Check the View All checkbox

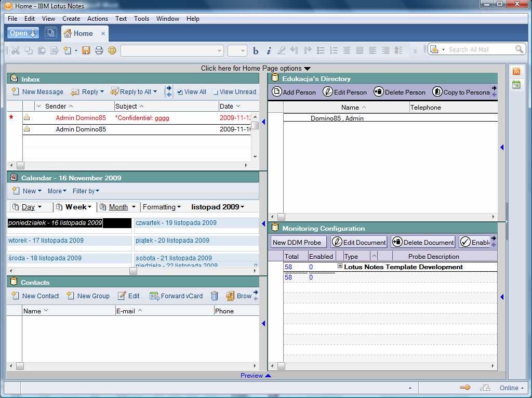[180, 92]
